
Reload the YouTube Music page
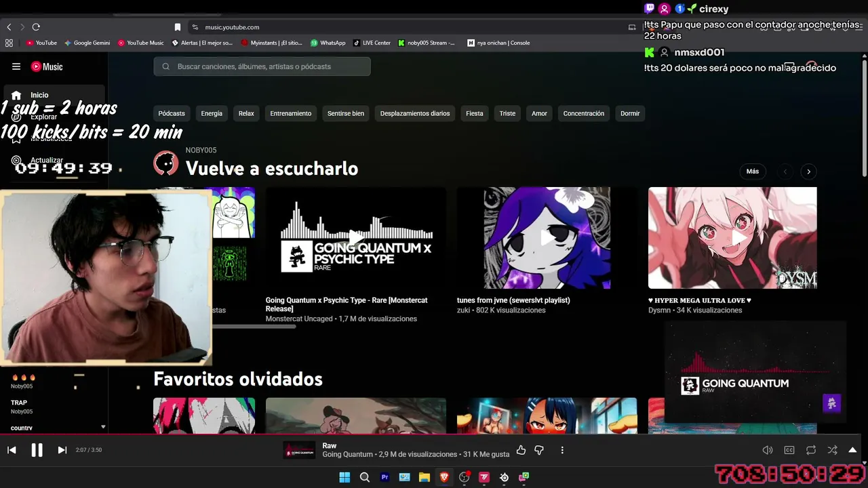coord(36,27)
